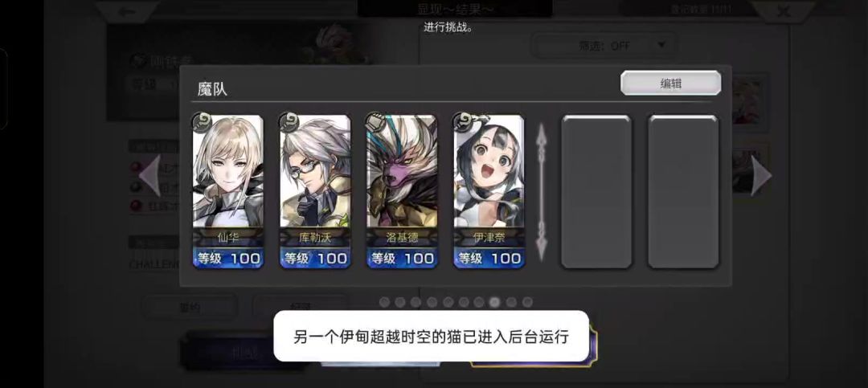Click the back arrow at top left
This screenshot has width=868, height=388.
click(x=127, y=11)
